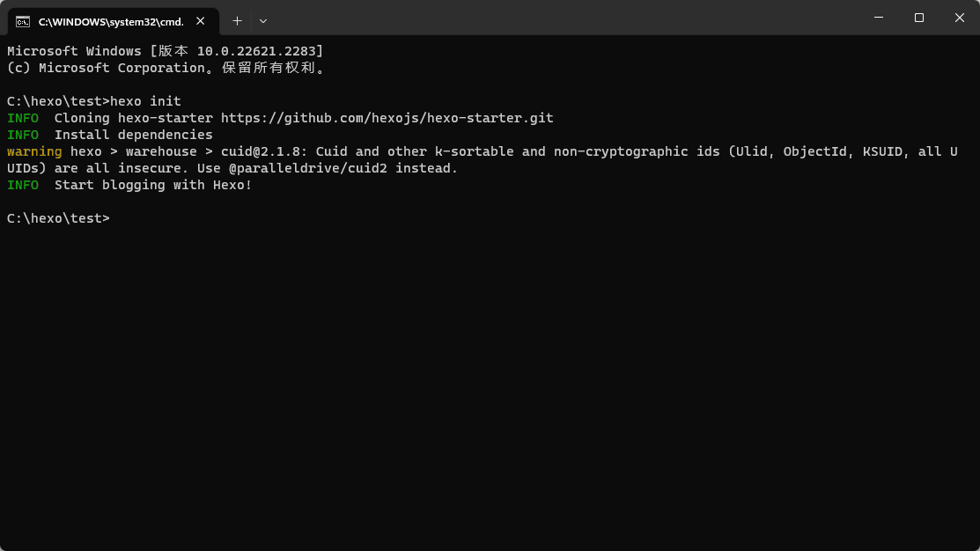This screenshot has height=551, width=980.
Task: Click the Microsoft Windows version line
Action: [x=165, y=51]
